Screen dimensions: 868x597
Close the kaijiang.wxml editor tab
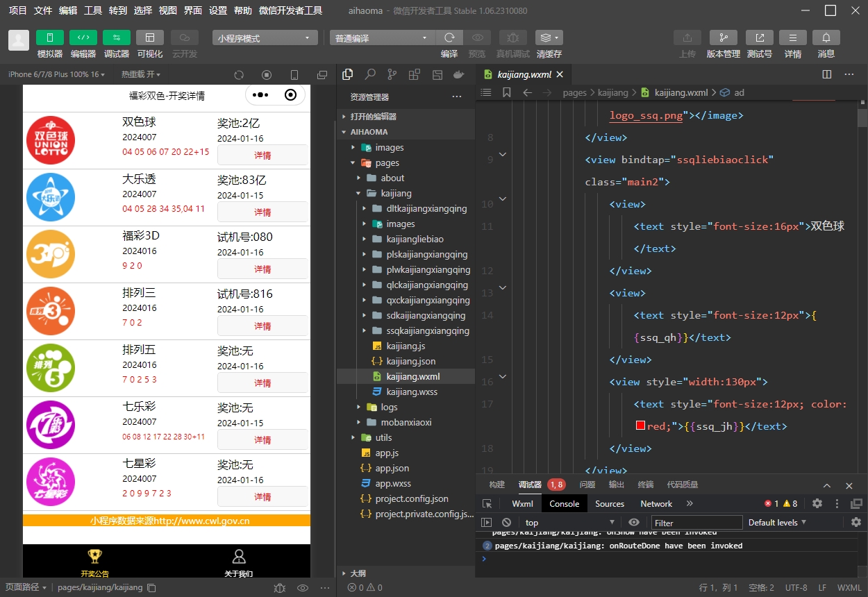[560, 74]
